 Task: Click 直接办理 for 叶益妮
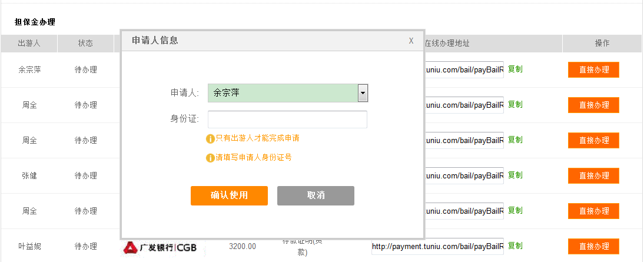(593, 246)
